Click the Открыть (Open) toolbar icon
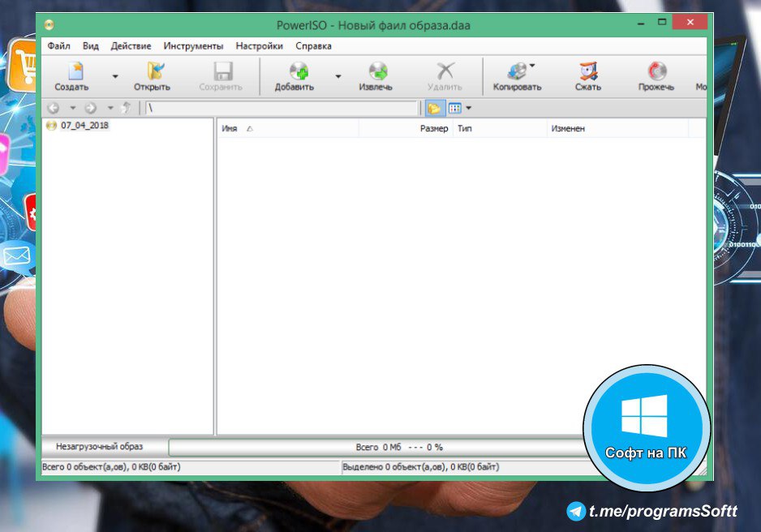This screenshot has width=761, height=532. tap(152, 72)
